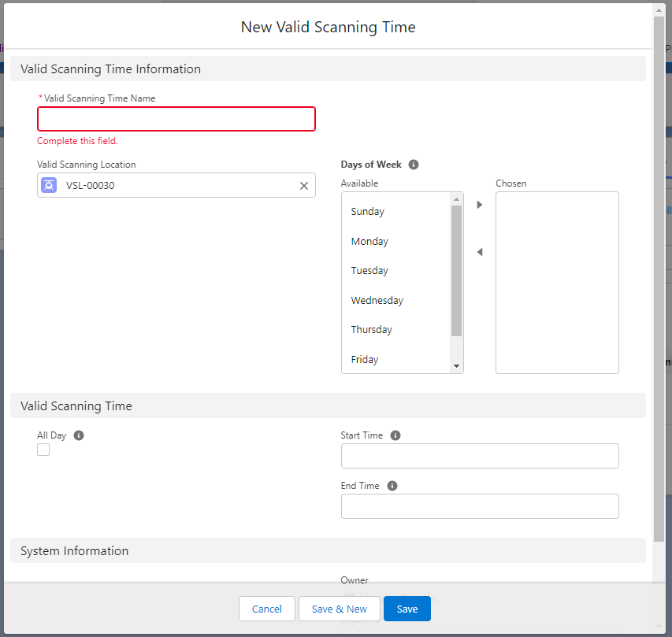Click the record icon on VSL-00030 lookup
This screenshot has width=672, height=637.
click(x=48, y=185)
